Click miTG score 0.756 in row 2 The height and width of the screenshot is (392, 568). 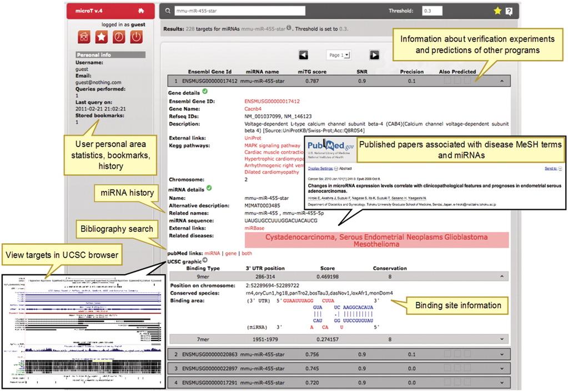pyautogui.click(x=312, y=355)
